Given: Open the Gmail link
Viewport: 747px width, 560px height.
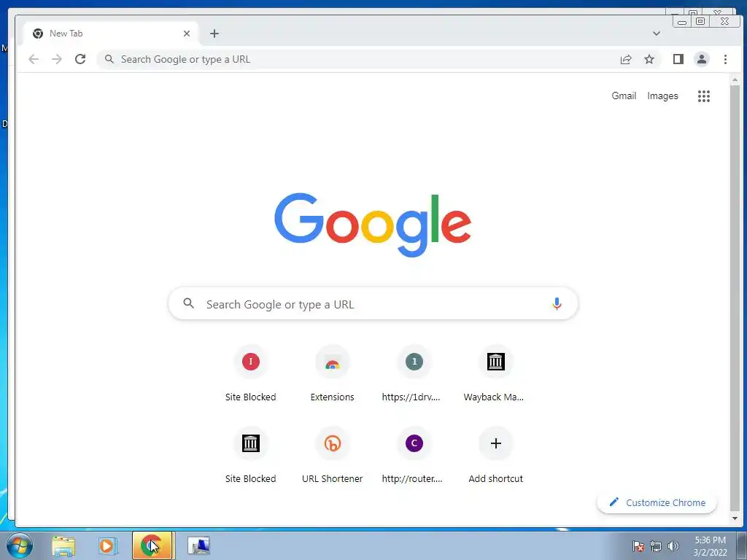Looking at the screenshot, I should click(624, 96).
